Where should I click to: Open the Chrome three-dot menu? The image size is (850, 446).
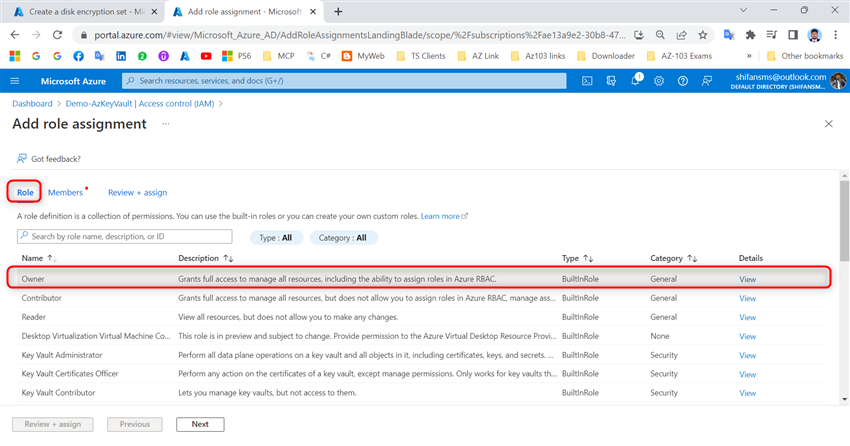tap(835, 35)
